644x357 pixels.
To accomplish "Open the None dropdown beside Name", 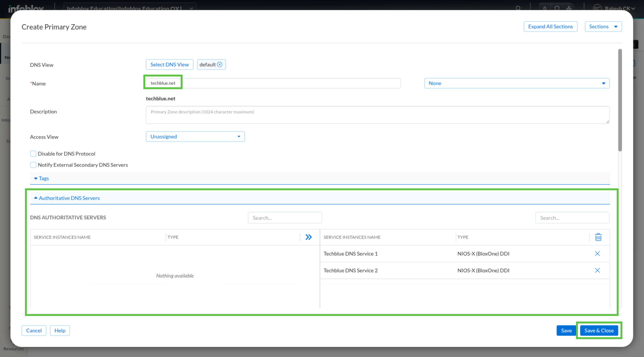I will [517, 83].
